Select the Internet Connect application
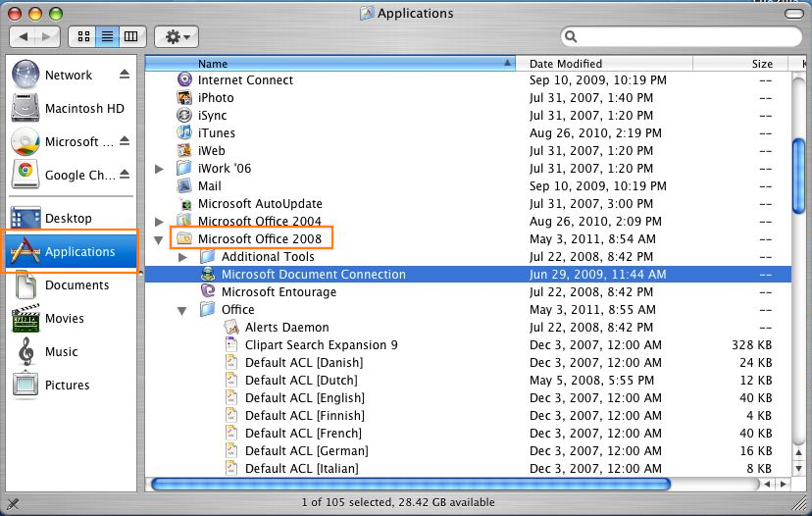Screen dimensions: 812x516 click(x=234, y=79)
